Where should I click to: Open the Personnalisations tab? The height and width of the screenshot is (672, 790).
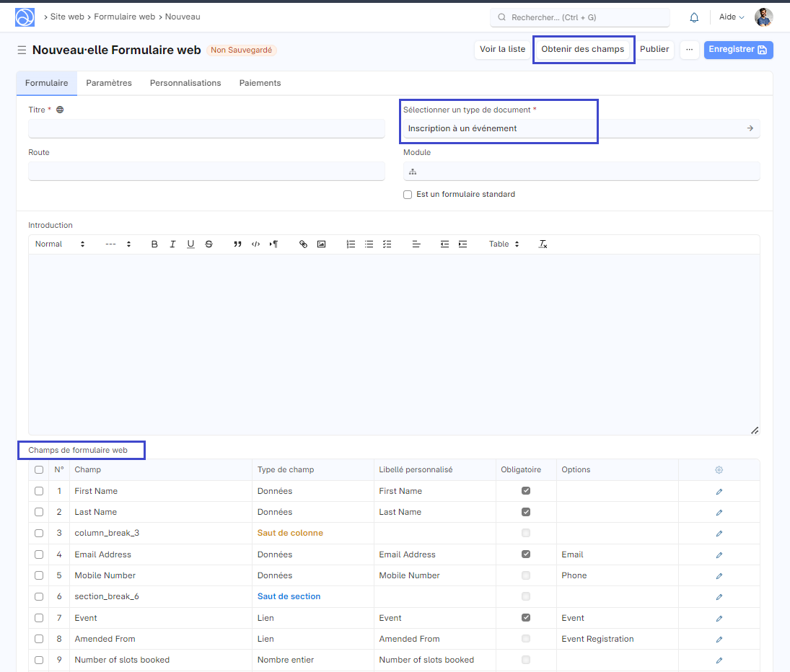(185, 83)
